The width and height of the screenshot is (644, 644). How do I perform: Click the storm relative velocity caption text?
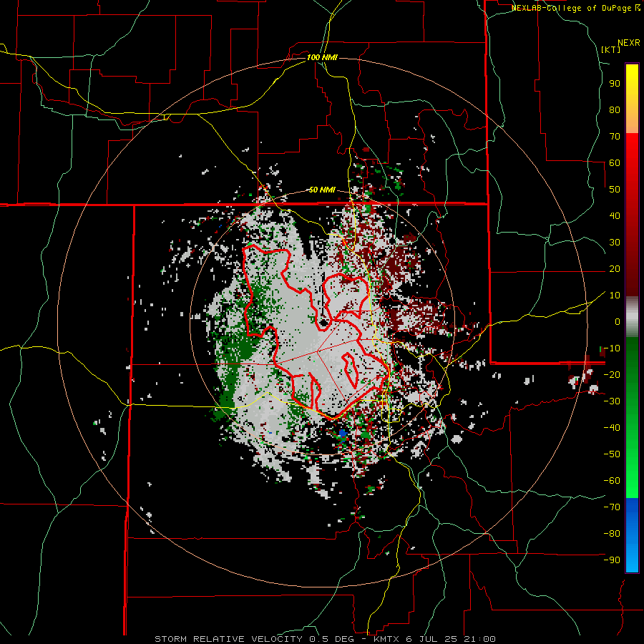point(325,639)
